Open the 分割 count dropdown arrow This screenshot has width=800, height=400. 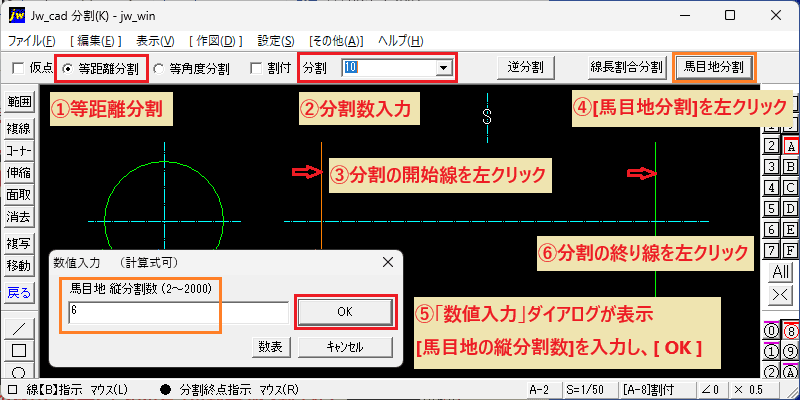443,68
